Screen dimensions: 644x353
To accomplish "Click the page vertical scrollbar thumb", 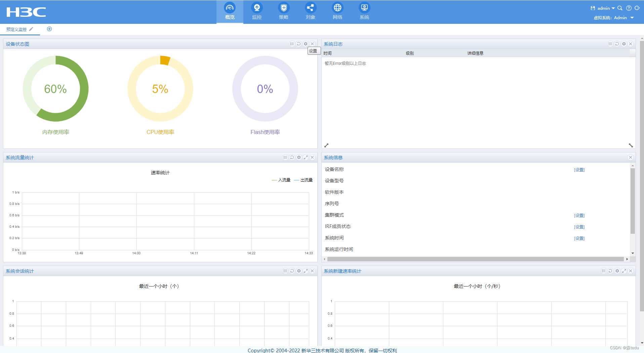I will 642,176.
